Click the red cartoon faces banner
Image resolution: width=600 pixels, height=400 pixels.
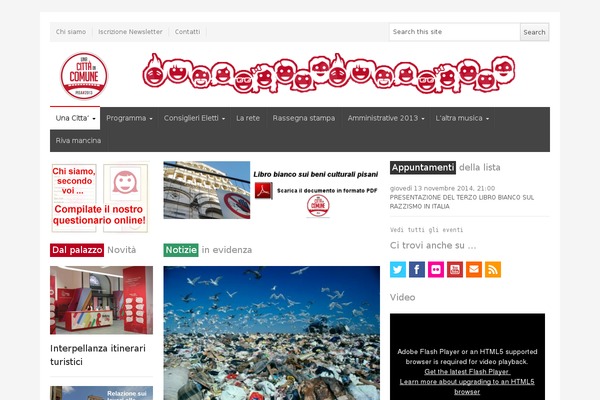(329, 73)
